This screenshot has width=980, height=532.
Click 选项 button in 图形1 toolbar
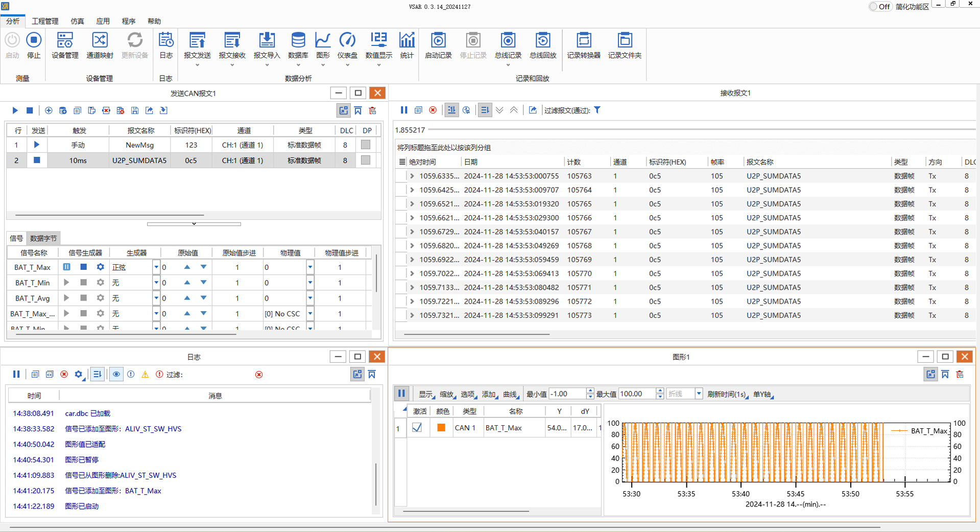[468, 394]
